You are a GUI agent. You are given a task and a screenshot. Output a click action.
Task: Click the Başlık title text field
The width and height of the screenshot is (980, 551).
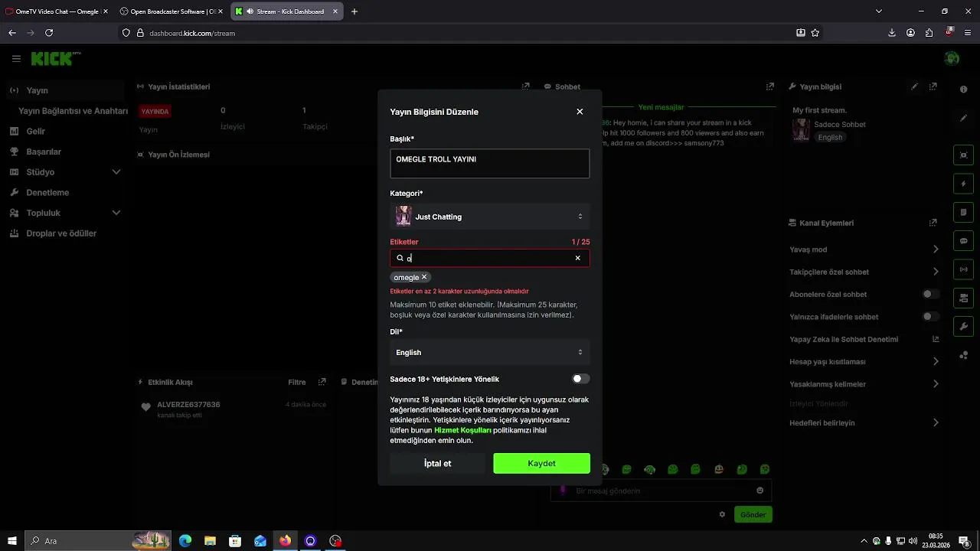490,164
